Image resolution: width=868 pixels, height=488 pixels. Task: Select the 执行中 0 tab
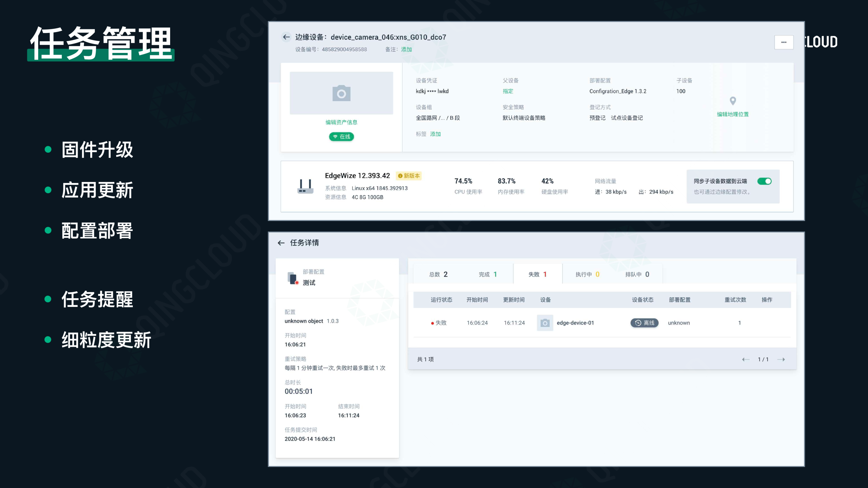(x=587, y=274)
